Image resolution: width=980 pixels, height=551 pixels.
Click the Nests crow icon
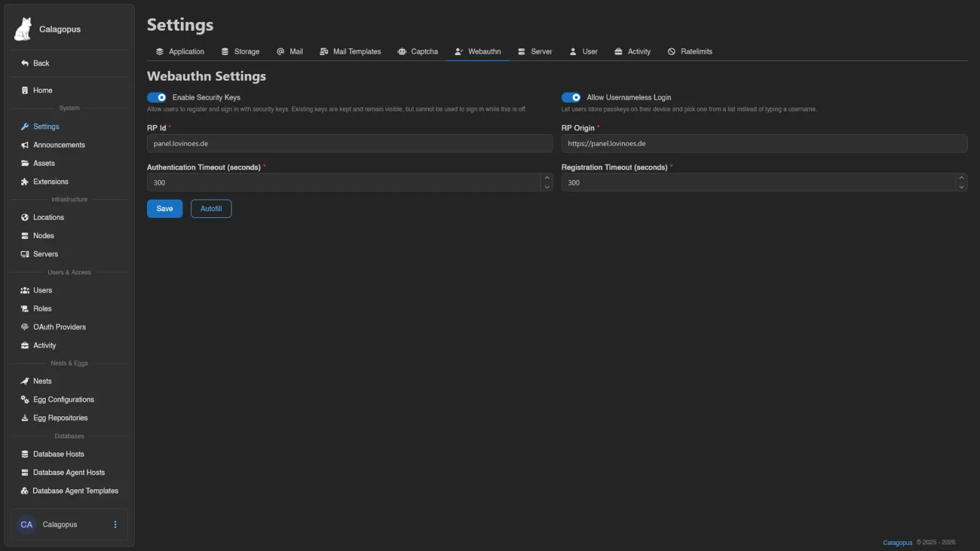coord(25,381)
